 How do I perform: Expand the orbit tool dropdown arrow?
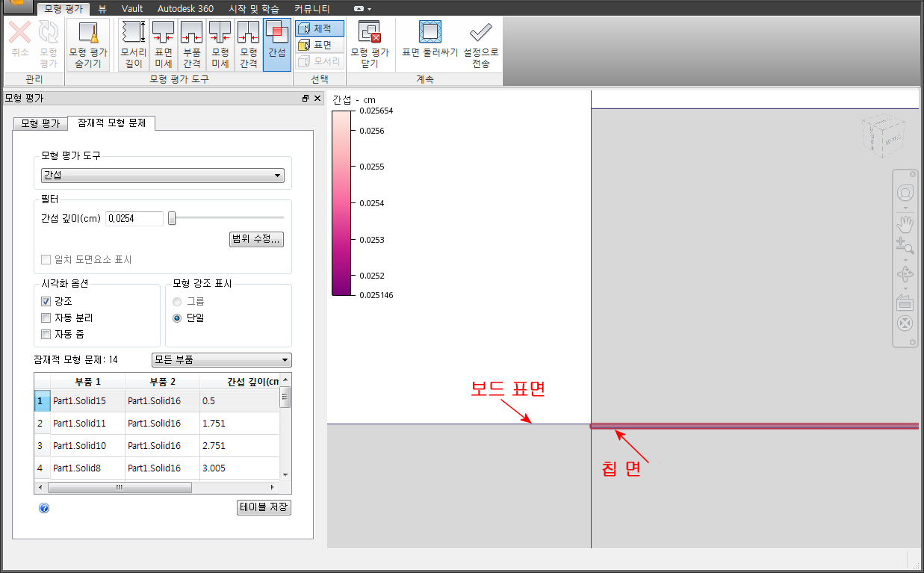(x=905, y=288)
